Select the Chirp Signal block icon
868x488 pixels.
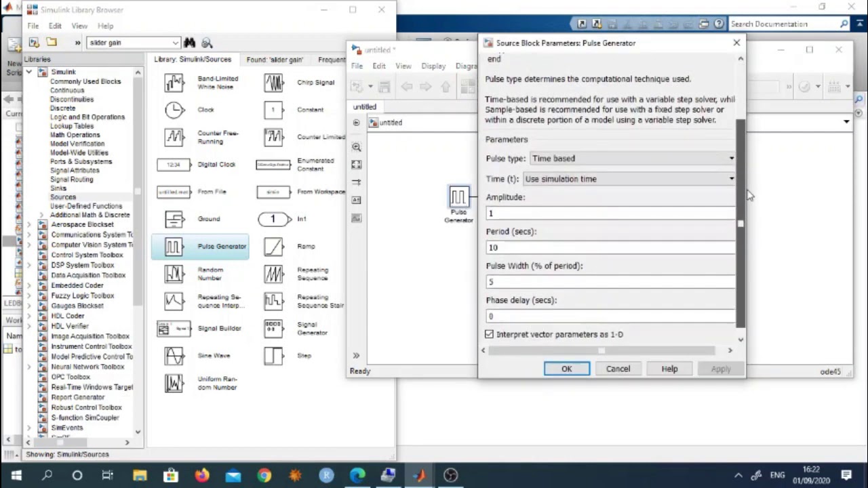pos(273,83)
